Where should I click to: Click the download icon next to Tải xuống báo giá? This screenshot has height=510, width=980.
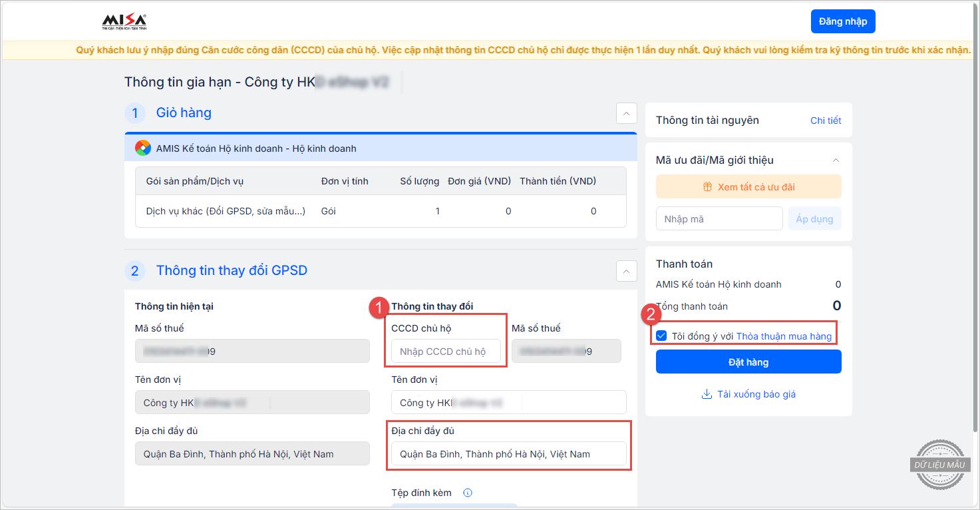pos(707,394)
